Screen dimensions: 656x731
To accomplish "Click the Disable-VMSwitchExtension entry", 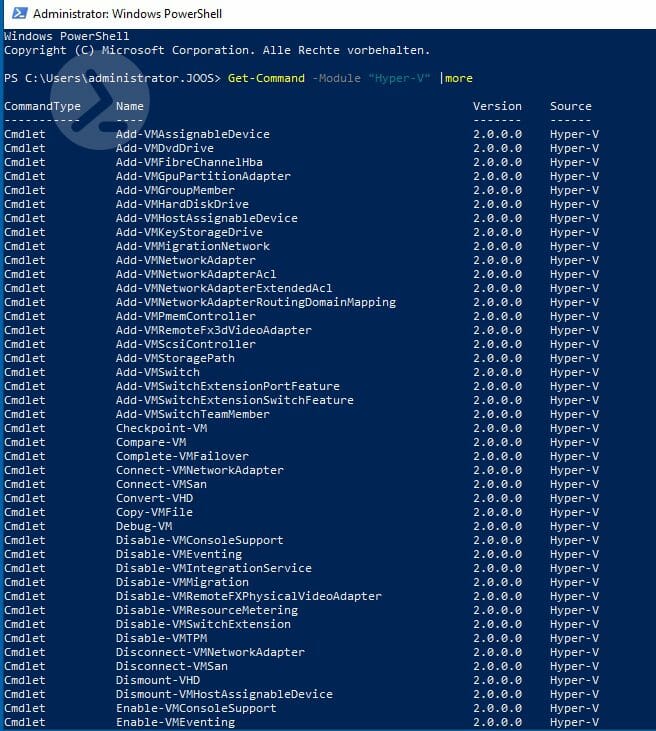I will tap(203, 624).
